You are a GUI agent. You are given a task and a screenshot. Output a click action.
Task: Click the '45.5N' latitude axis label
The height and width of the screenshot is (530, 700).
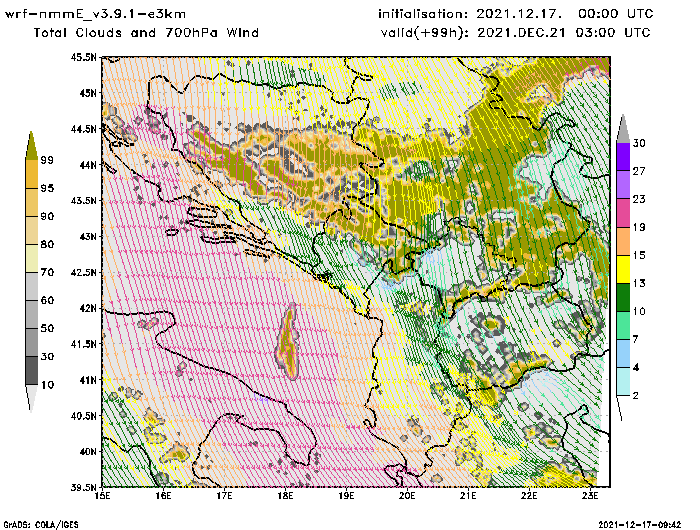(x=83, y=57)
